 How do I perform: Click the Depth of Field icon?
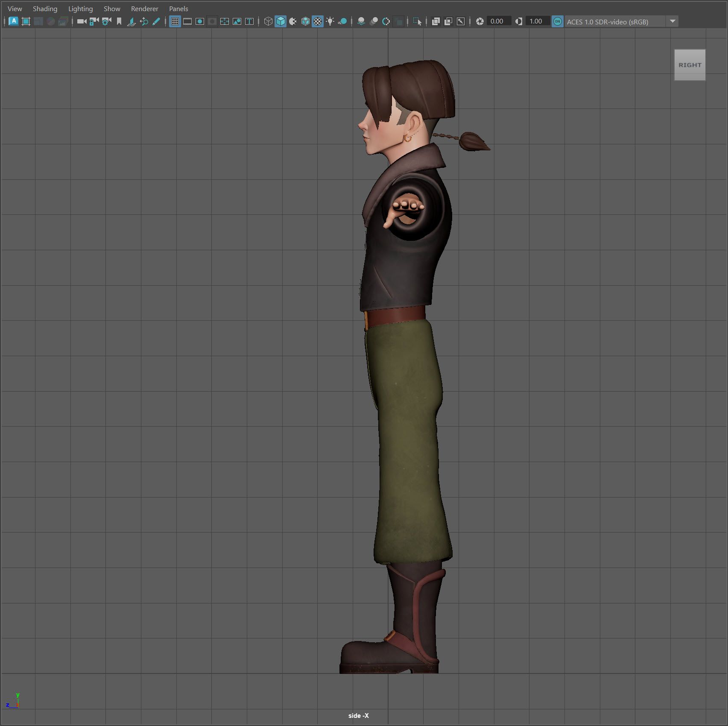(398, 21)
